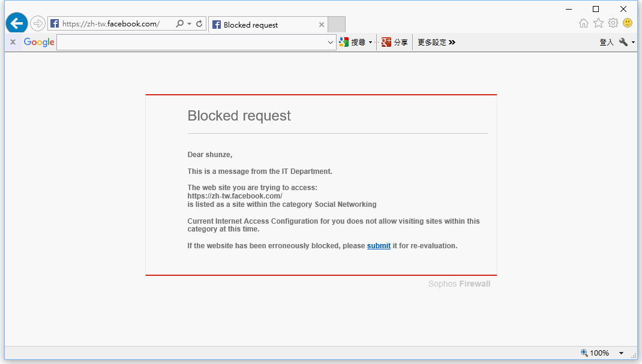
Task: Open the address bar search dropdown arrow
Action: click(189, 24)
